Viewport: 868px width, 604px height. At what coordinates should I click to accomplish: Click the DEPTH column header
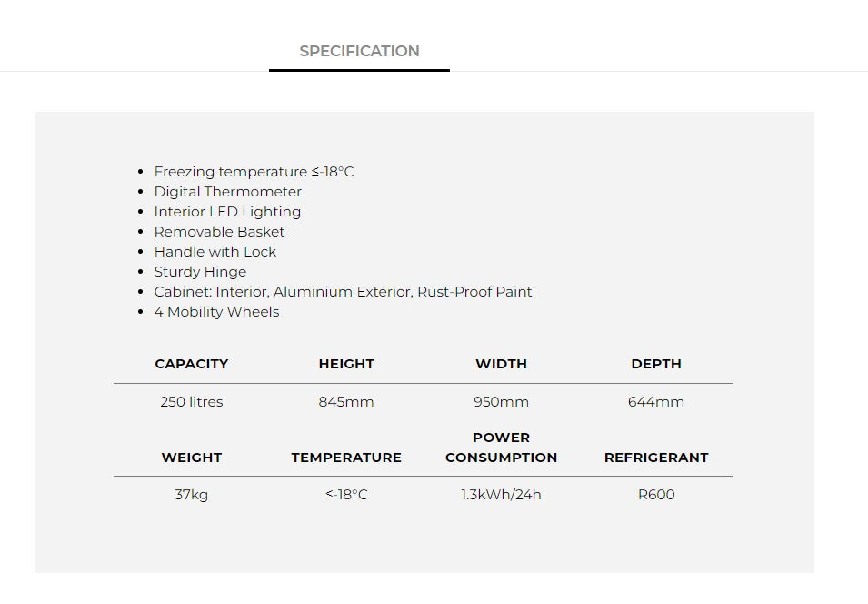click(x=656, y=364)
